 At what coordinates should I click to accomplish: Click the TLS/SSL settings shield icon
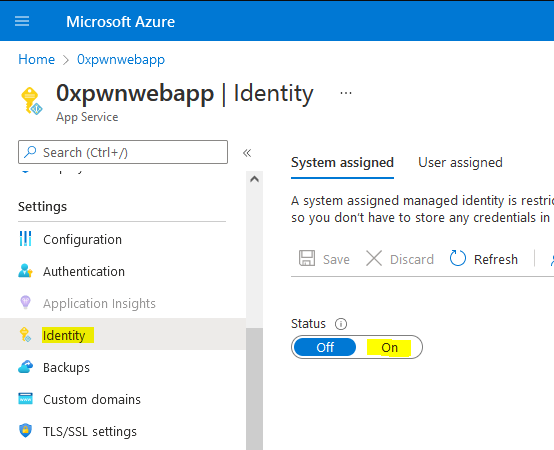point(25,431)
